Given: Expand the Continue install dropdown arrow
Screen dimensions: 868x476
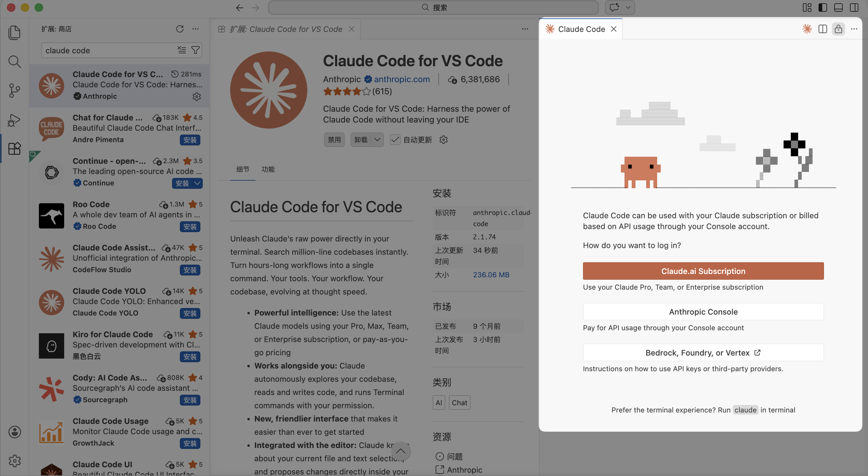Looking at the screenshot, I should pos(197,183).
